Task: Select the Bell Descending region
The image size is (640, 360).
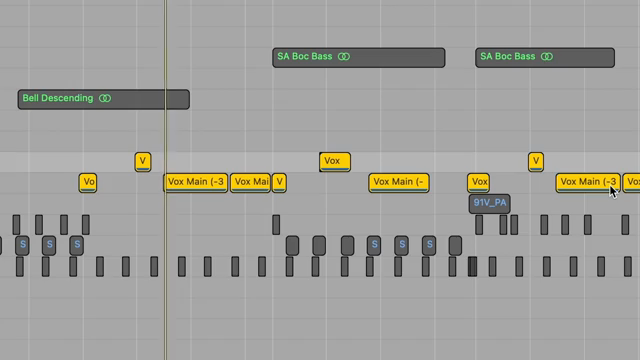Action: 104,99
